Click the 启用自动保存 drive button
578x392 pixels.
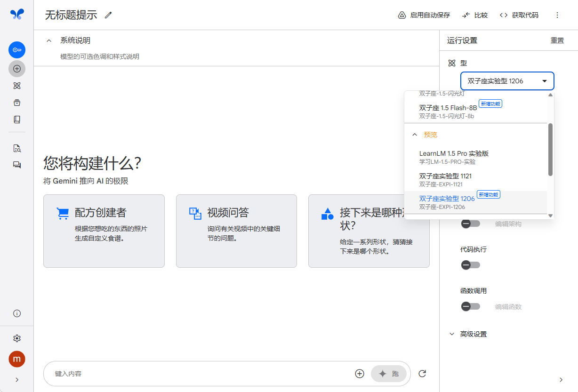click(424, 15)
